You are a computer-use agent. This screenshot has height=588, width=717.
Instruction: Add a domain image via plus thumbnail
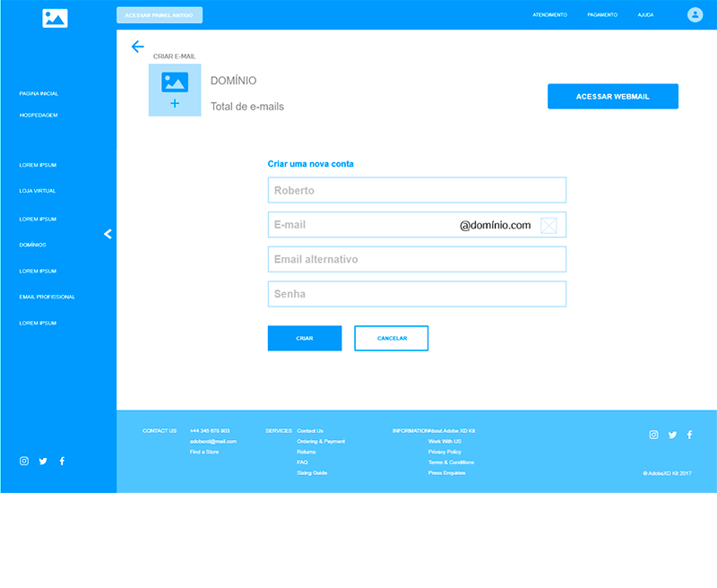175,90
